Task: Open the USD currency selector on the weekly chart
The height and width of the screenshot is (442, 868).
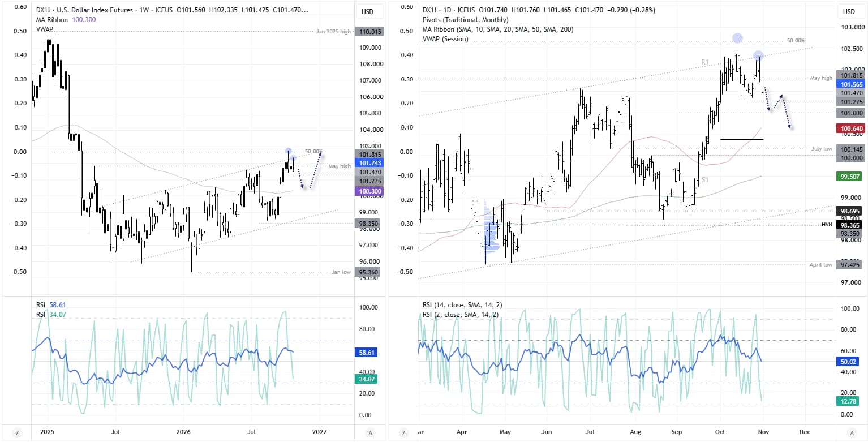Action: (x=368, y=12)
